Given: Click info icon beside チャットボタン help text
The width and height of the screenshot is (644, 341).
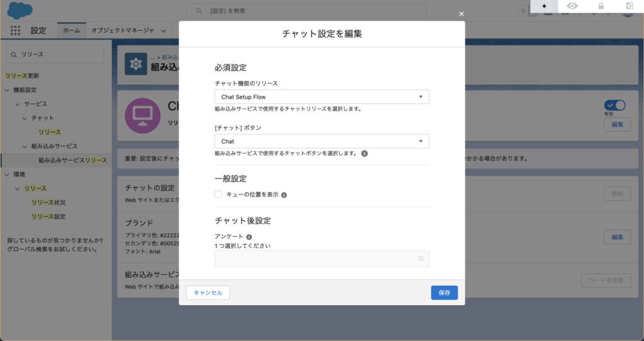Looking at the screenshot, I should point(364,153).
